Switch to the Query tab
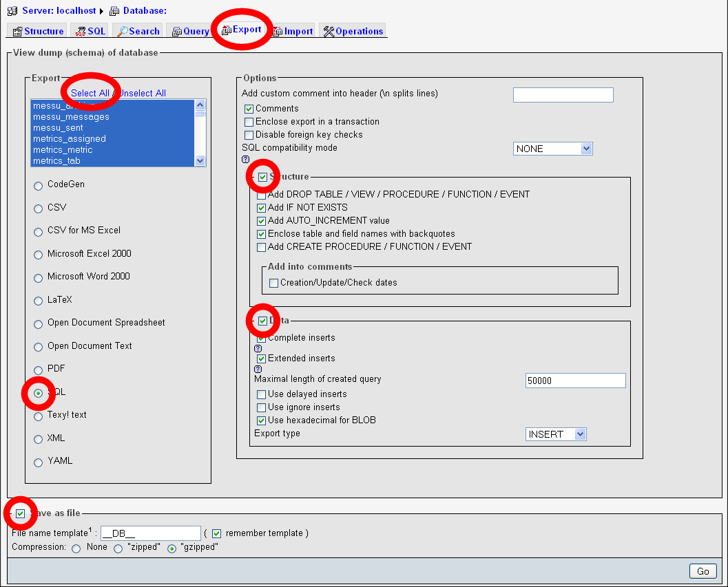 tap(190, 31)
